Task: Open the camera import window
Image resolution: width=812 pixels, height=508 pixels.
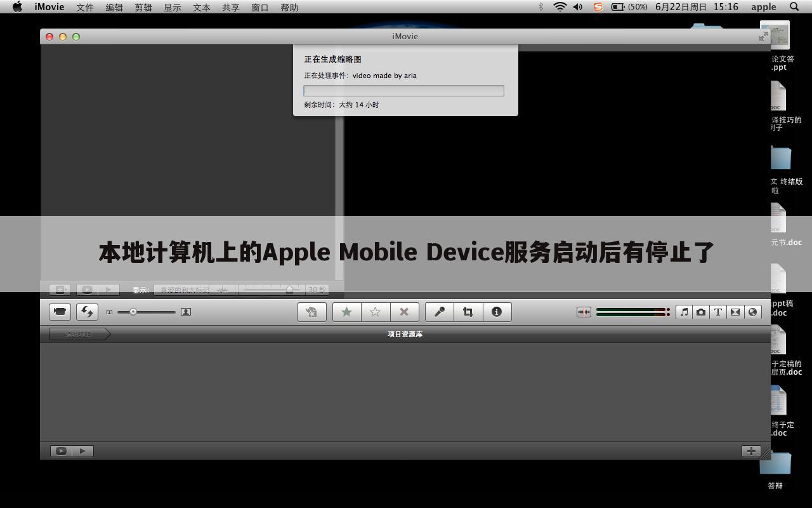Action: click(60, 312)
